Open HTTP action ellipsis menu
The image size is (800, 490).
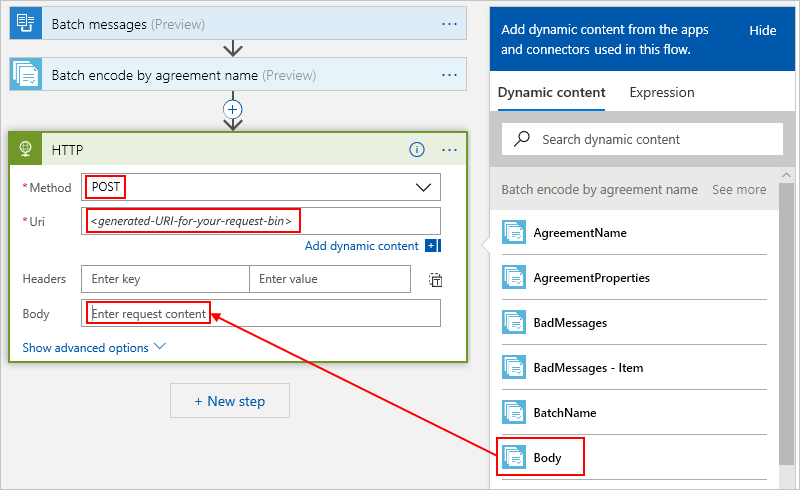(449, 150)
